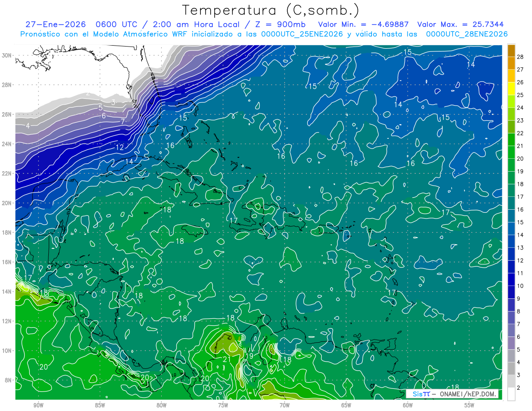Click the latitude axis label "22N"
This screenshot has height=411, width=532.
[x=7, y=173]
